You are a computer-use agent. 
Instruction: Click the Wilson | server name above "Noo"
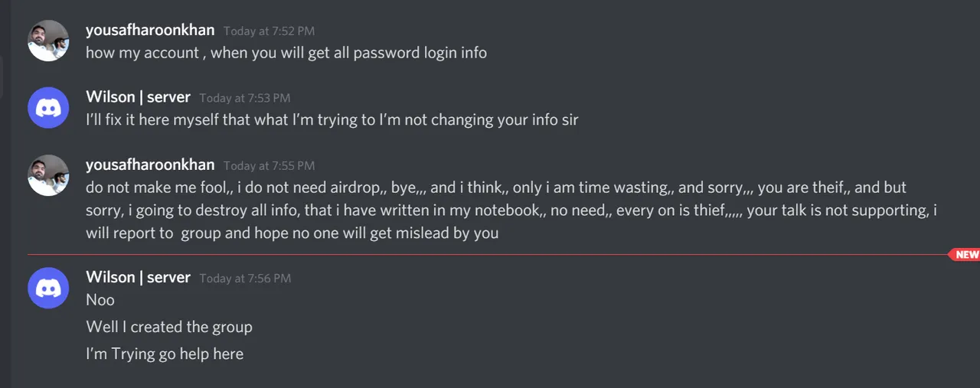click(138, 277)
